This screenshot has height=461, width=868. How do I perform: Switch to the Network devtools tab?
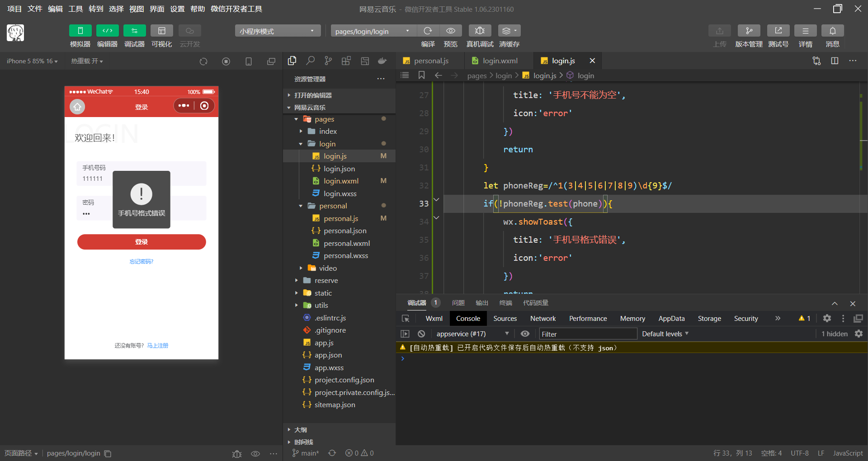point(542,319)
